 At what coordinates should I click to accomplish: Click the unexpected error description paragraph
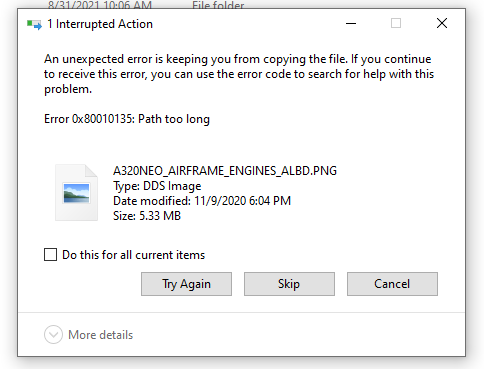[x=239, y=74]
